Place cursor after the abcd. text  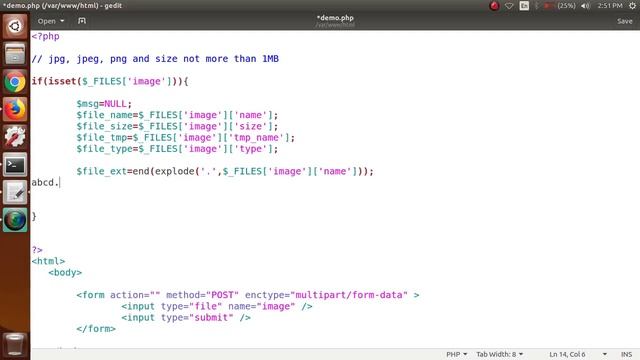[60, 182]
